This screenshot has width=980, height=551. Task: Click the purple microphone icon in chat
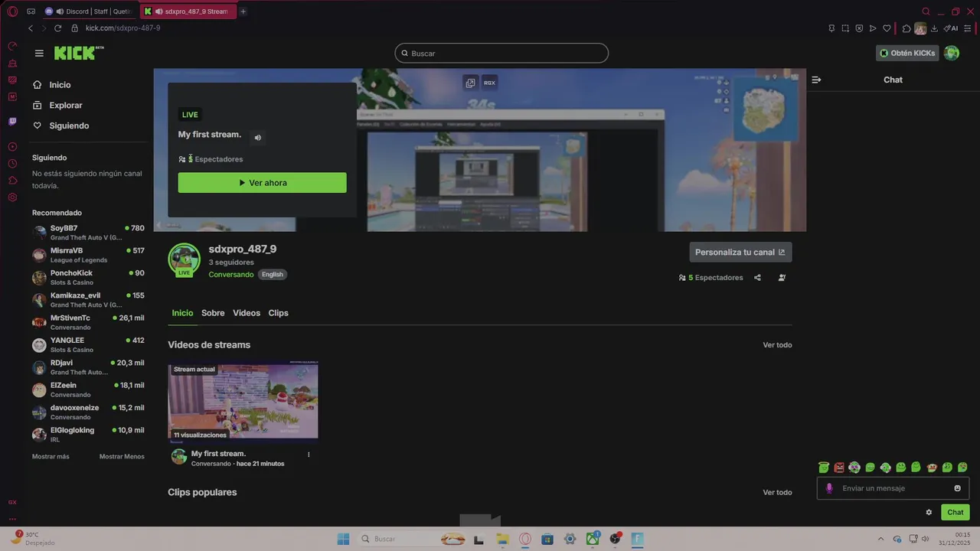828,488
